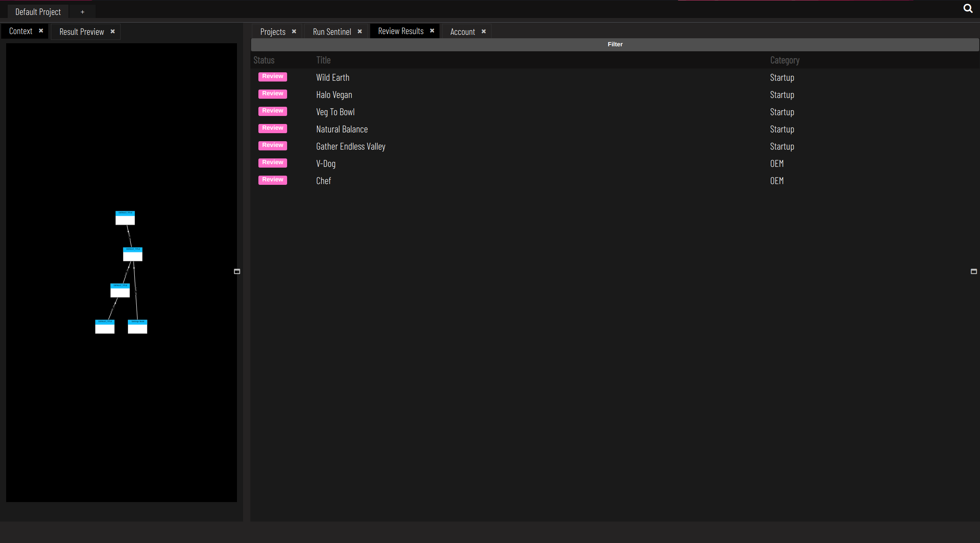Viewport: 980px width, 543px height.
Task: Click Review badge for Wild Earth
Action: click(x=273, y=77)
